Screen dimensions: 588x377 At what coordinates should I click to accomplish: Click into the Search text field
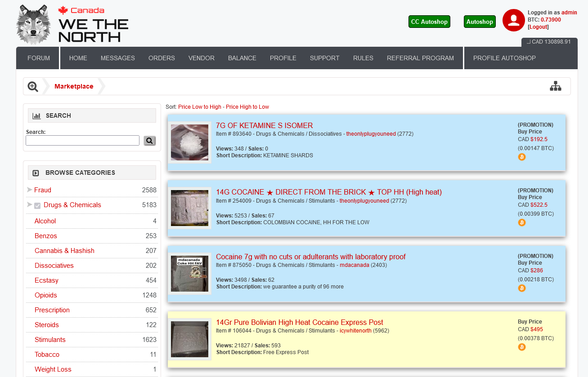click(82, 141)
